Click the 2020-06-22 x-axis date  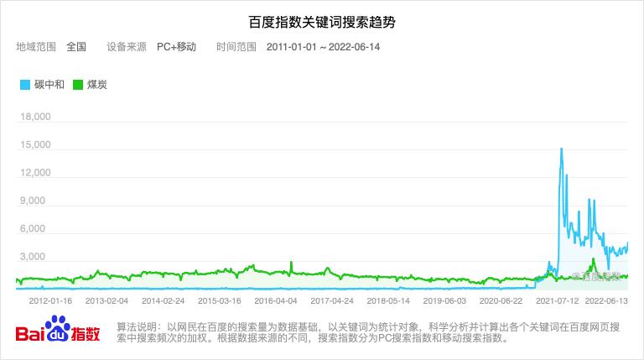click(501, 300)
